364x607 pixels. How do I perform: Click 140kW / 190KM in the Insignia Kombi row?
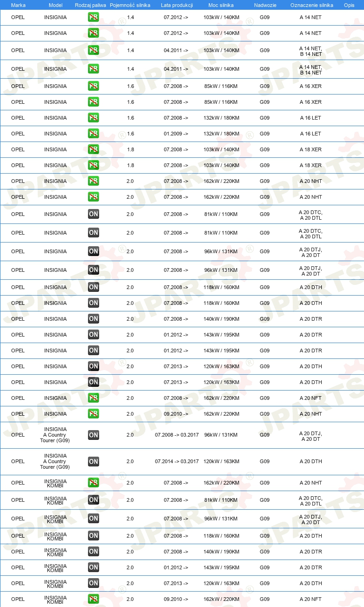point(221,552)
